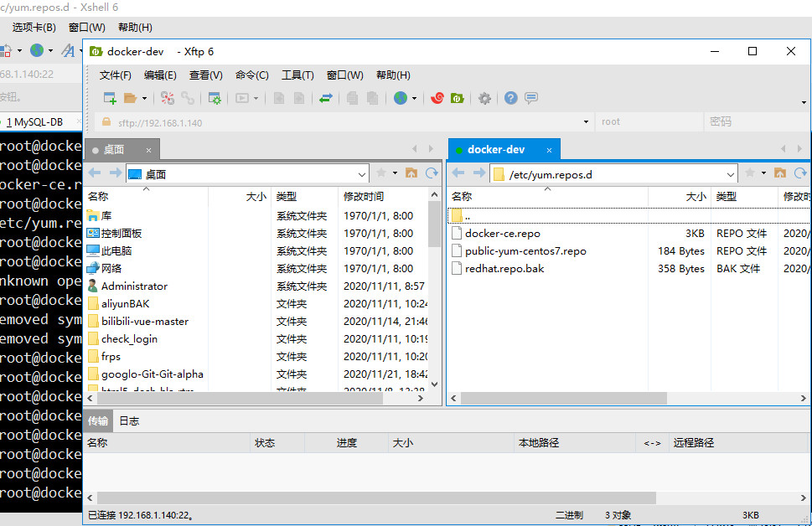Open the 查看(V) menu
The height and width of the screenshot is (526, 812).
tap(205, 75)
